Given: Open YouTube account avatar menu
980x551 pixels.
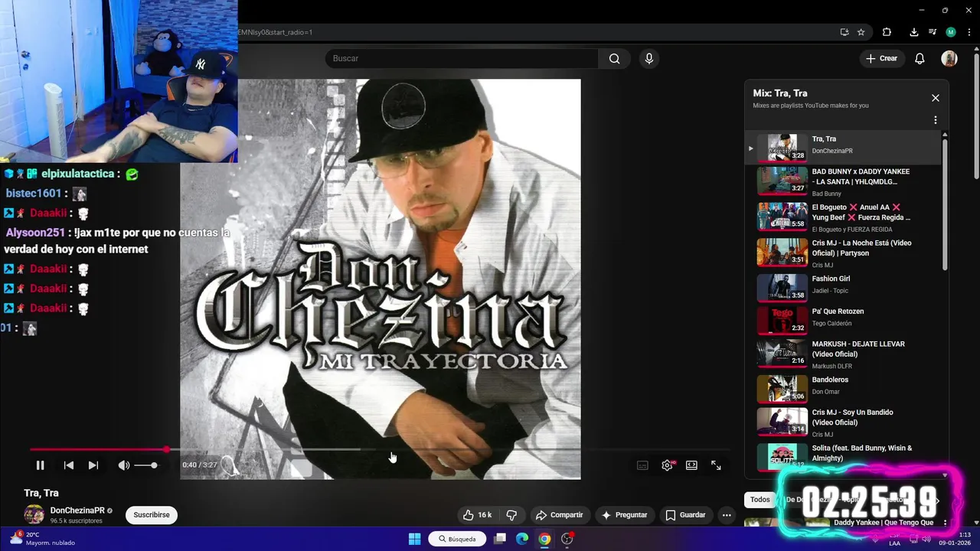Looking at the screenshot, I should pyautogui.click(x=949, y=59).
